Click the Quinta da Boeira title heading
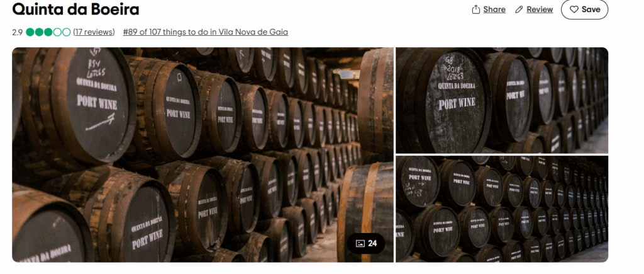 [x=75, y=9]
